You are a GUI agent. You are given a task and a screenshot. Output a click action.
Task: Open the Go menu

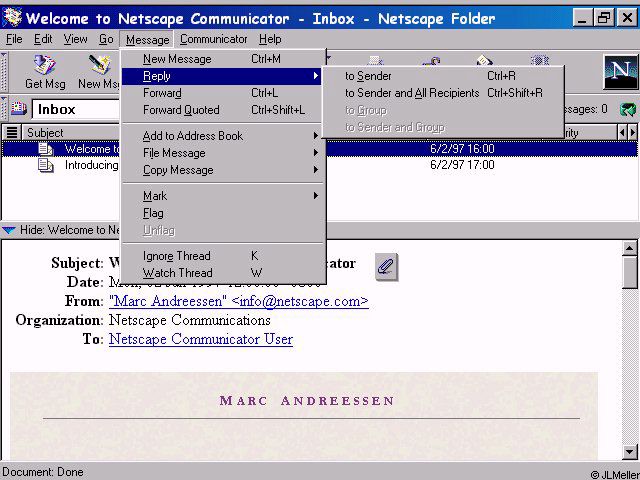106,39
